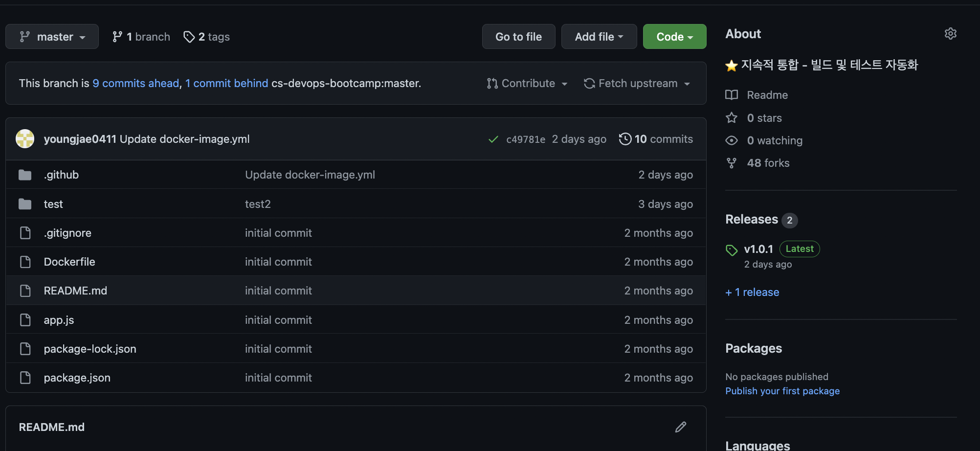
Task: Click the branch icon beside 1 branch
Action: click(x=117, y=37)
